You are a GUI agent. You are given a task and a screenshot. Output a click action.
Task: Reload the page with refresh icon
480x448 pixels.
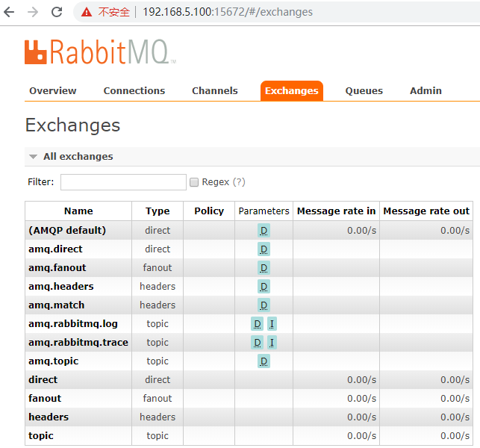tap(57, 12)
